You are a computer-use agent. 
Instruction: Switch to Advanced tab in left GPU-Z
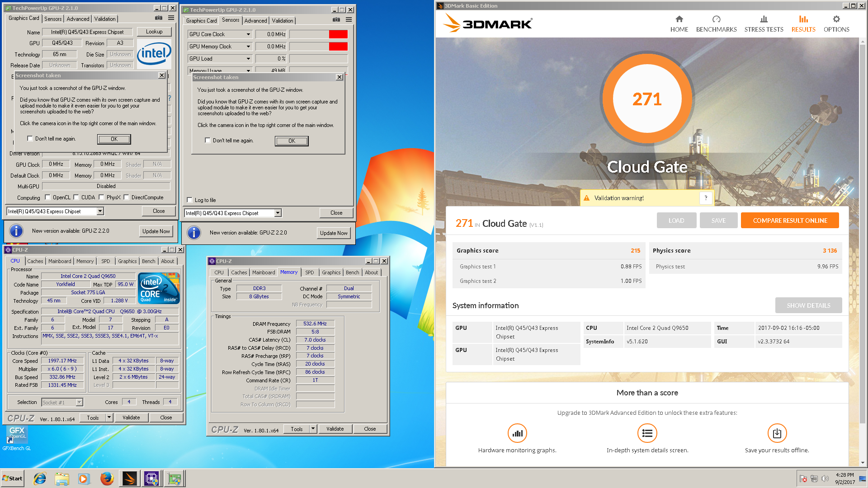tap(78, 19)
